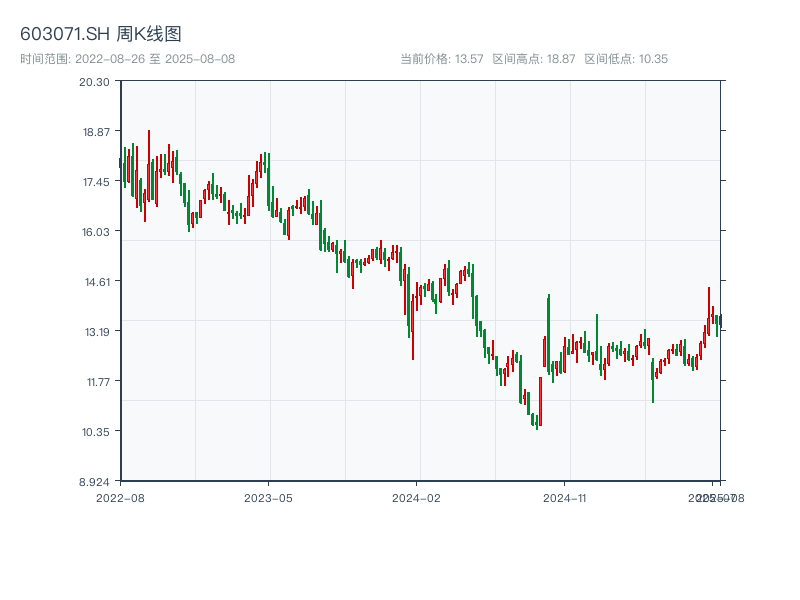Screen dimensions: 800x600
Task: Click the 2022-08 x-axis date label
Action: [120, 497]
